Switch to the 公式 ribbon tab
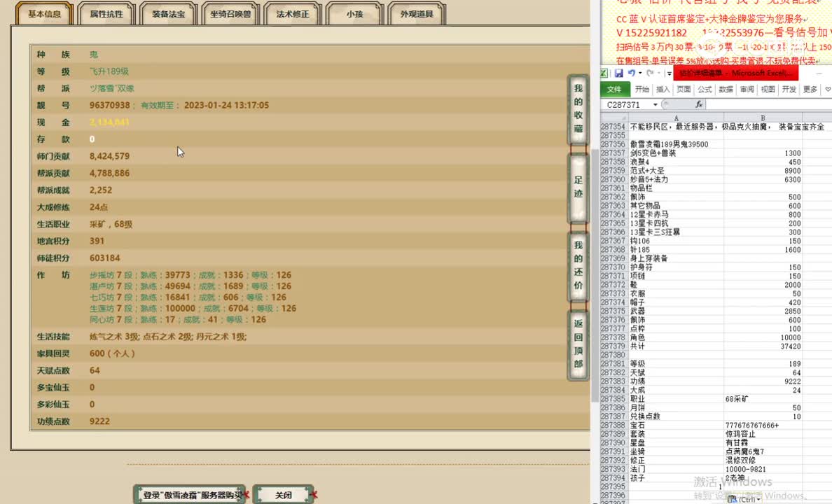 [x=704, y=89]
